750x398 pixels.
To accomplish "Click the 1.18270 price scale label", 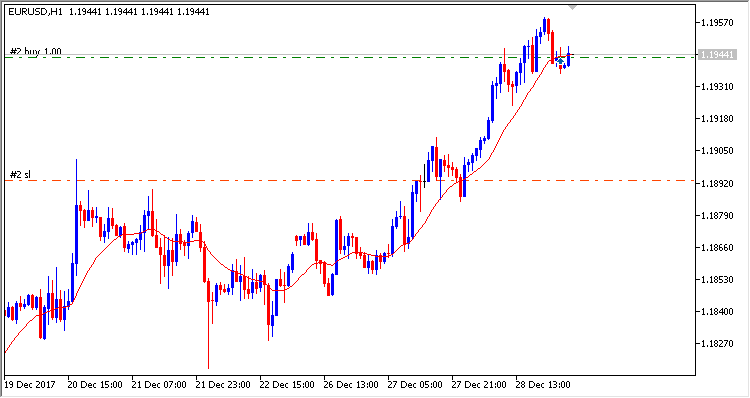I will (717, 343).
